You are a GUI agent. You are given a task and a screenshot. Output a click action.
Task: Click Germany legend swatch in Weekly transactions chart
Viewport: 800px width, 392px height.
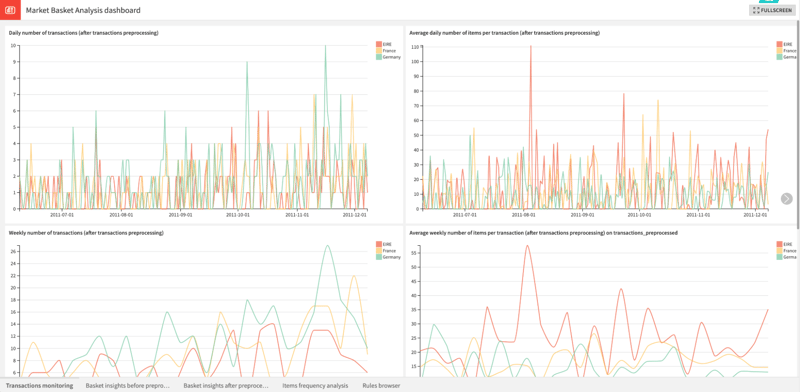(x=379, y=257)
